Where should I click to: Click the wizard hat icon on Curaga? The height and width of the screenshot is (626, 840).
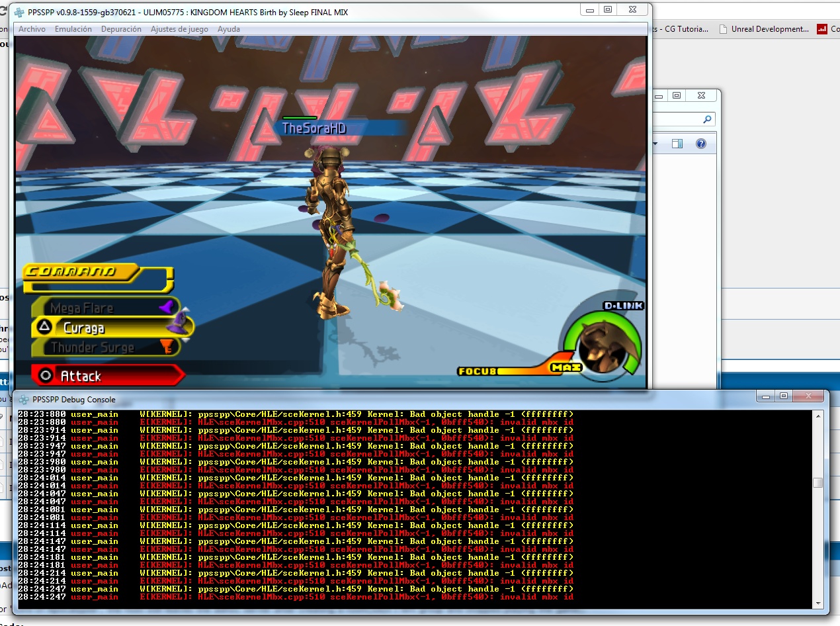point(177,324)
